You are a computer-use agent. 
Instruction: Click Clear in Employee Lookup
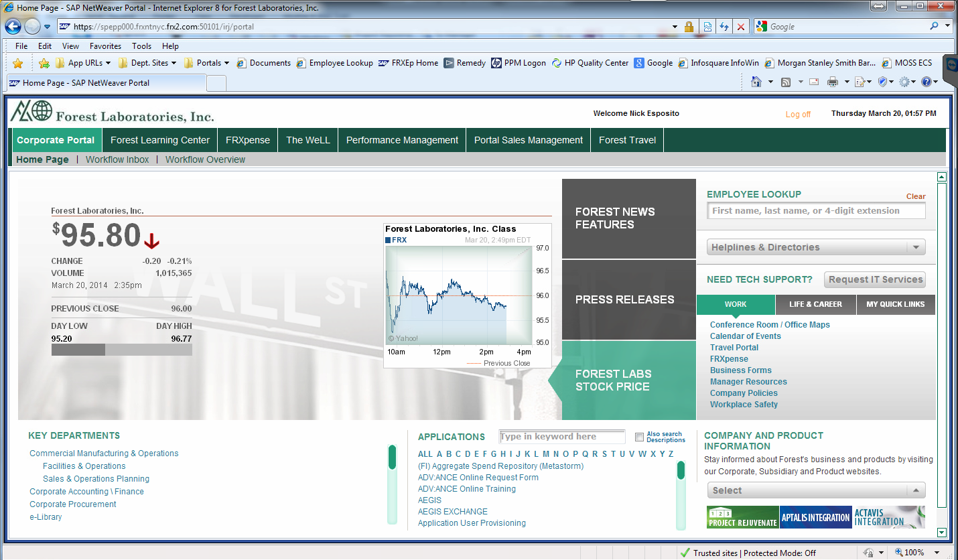pyautogui.click(x=916, y=196)
